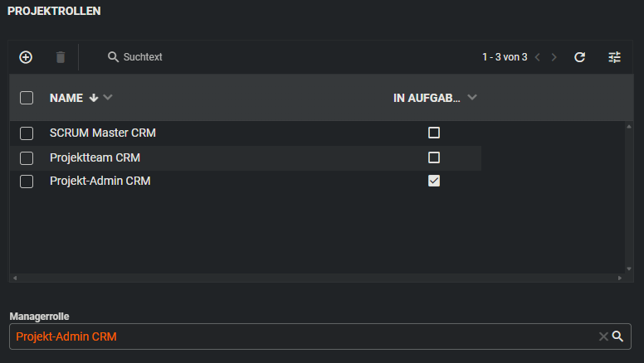Image resolution: width=644 pixels, height=363 pixels.
Task: Open the table column settings icon
Action: click(x=614, y=57)
